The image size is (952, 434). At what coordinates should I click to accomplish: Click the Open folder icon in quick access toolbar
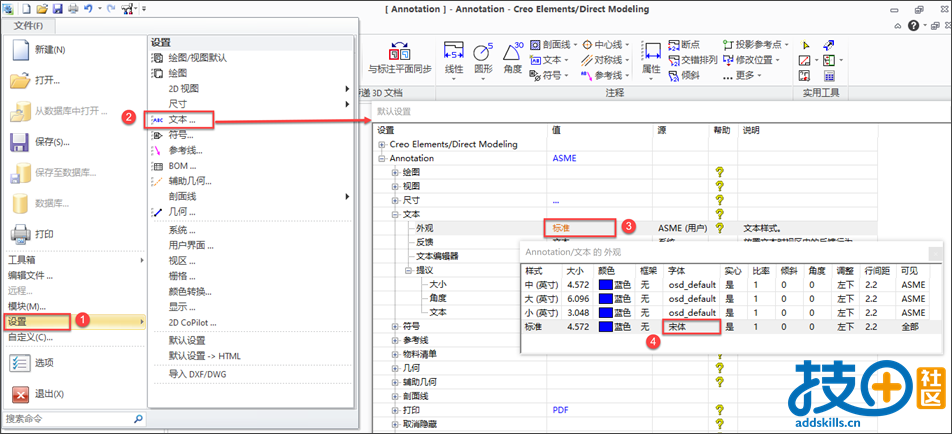pos(42,8)
